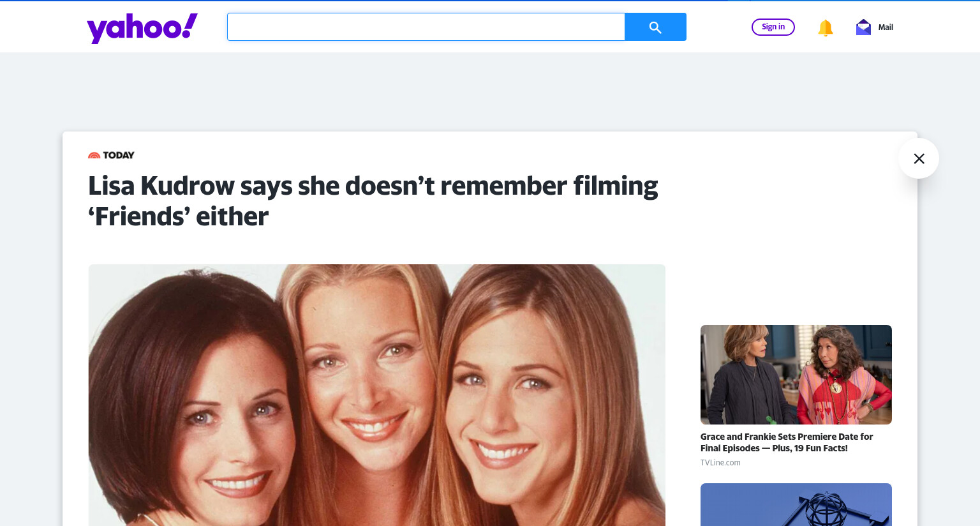Focus the Yahoo search input field

(x=426, y=27)
